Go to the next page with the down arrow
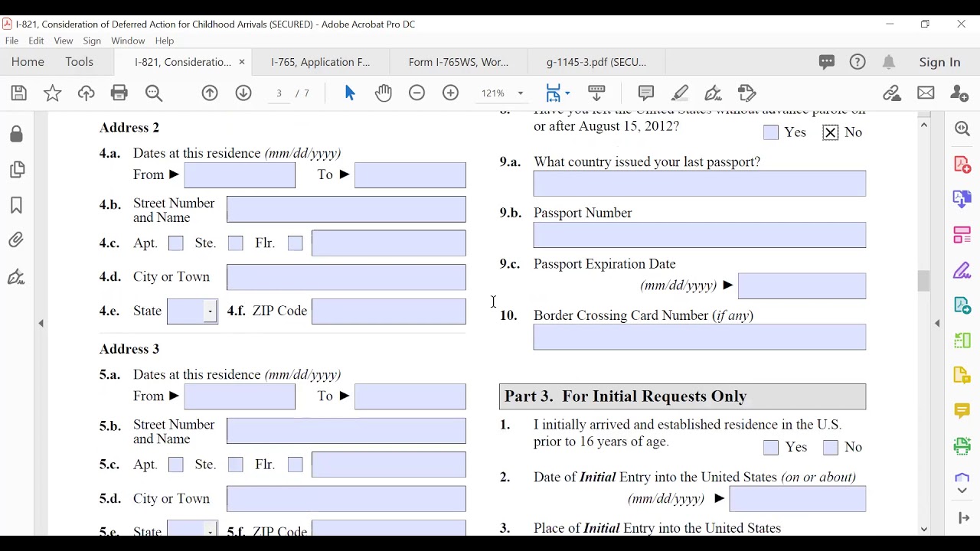This screenshot has width=980, height=551. pos(243,93)
